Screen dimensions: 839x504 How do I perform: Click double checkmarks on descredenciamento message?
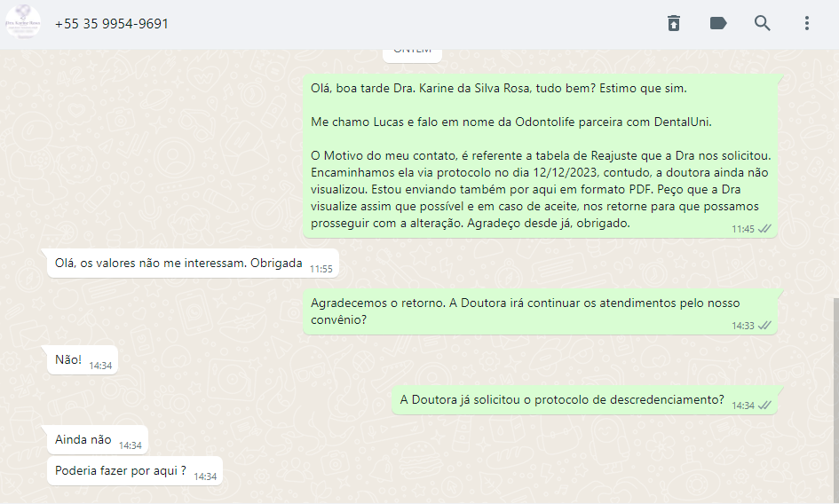(x=764, y=406)
